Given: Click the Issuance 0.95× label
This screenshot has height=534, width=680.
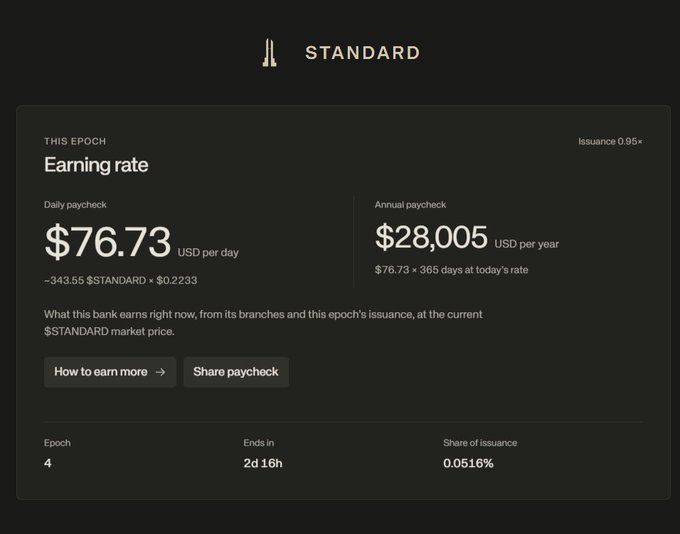Looking at the screenshot, I should pyautogui.click(x=610, y=141).
